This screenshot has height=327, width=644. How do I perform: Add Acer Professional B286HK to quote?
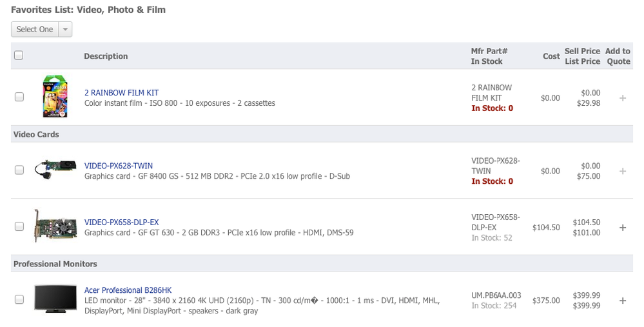pos(622,301)
